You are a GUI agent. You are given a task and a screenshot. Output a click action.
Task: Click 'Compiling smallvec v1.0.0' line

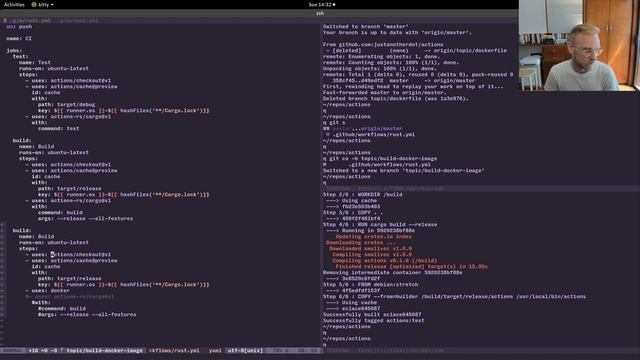(x=372, y=255)
